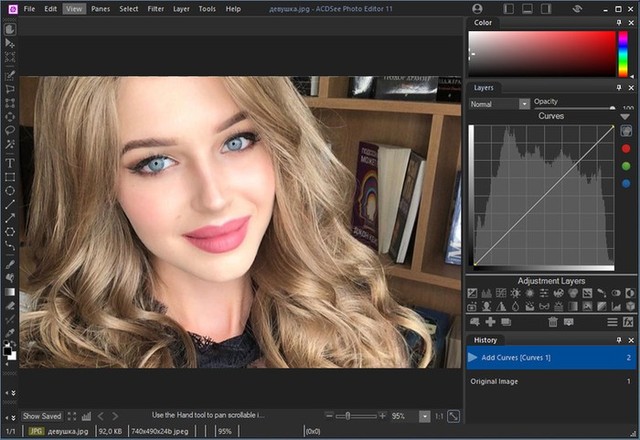Select the Ellipse shape tool
This screenshot has width=640, height=440.
10,190
